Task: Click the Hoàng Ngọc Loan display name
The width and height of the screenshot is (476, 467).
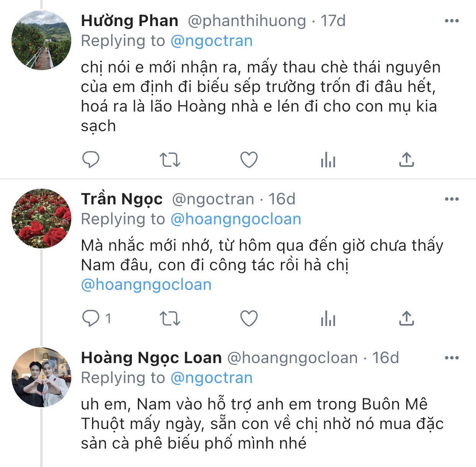Action: click(151, 358)
